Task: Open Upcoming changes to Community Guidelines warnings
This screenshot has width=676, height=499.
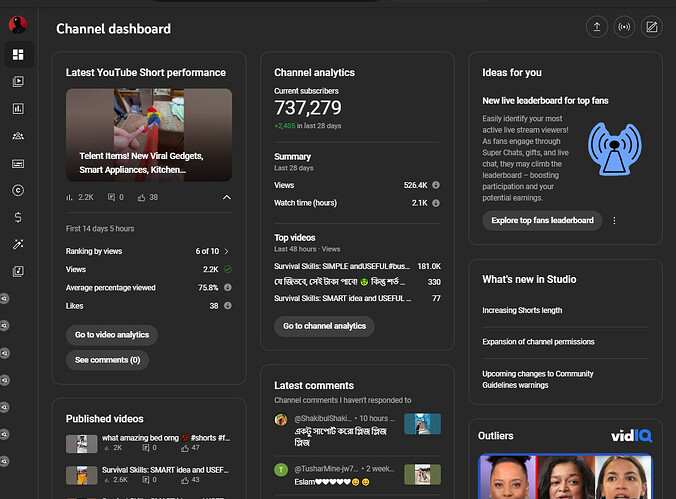Action: 538,379
